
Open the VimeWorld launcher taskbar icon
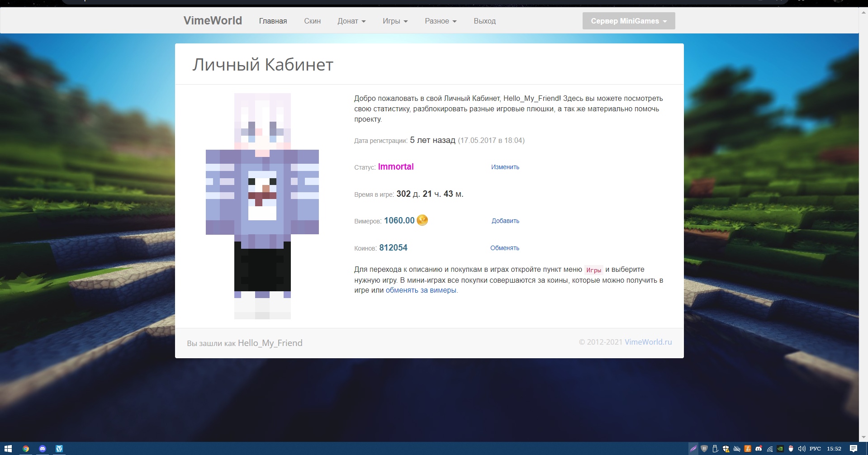(59, 449)
